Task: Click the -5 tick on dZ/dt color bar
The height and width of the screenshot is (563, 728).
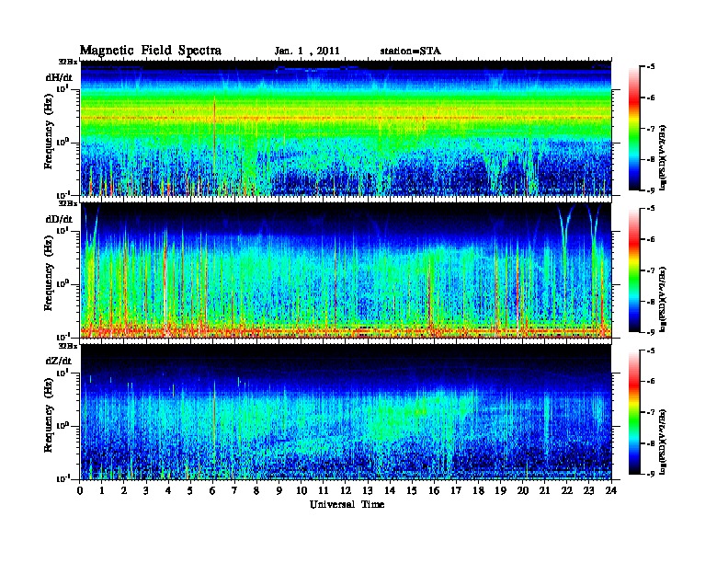Action: coord(651,350)
